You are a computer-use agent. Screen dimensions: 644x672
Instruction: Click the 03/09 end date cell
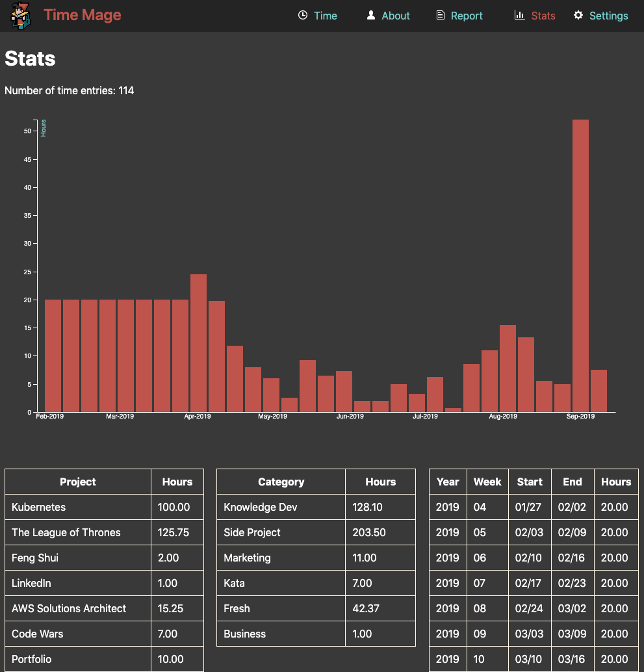click(x=572, y=634)
